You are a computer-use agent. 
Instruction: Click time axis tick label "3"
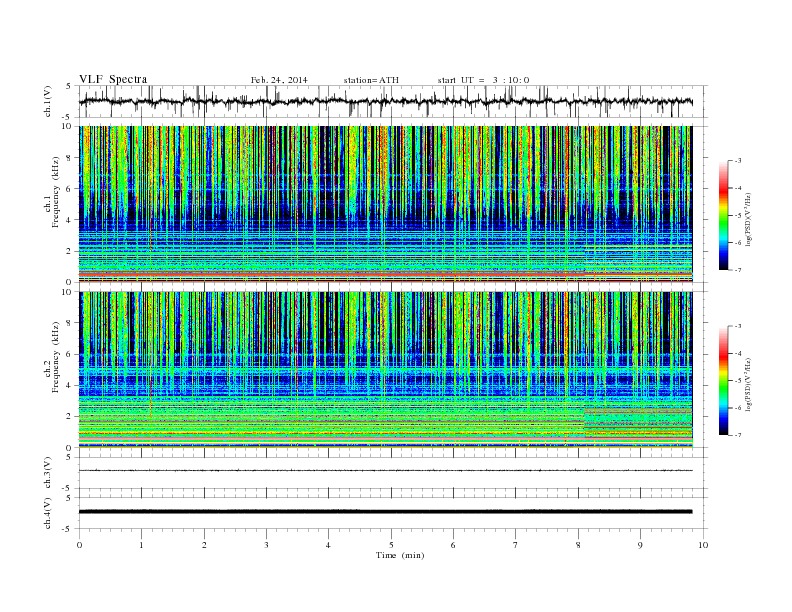coord(267,545)
